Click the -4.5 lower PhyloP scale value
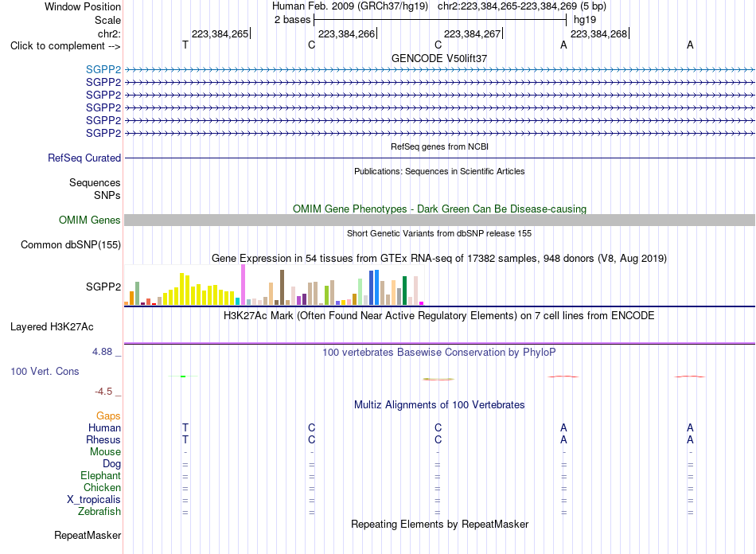The image size is (756, 554). click(x=103, y=392)
